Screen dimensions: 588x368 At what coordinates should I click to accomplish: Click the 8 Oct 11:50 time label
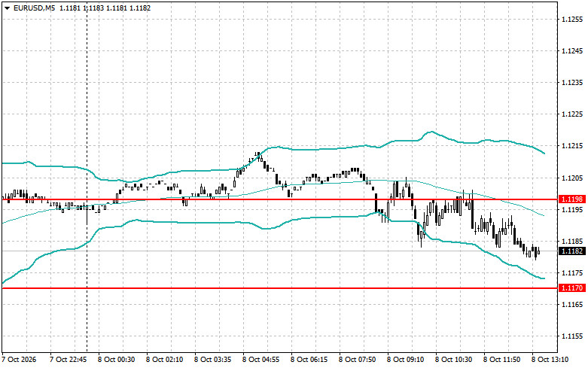point(501,360)
